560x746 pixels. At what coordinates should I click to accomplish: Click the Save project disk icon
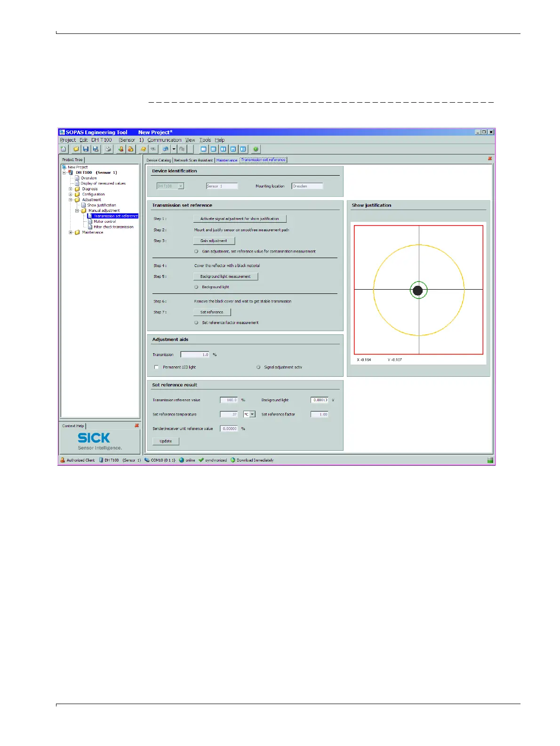(x=86, y=149)
